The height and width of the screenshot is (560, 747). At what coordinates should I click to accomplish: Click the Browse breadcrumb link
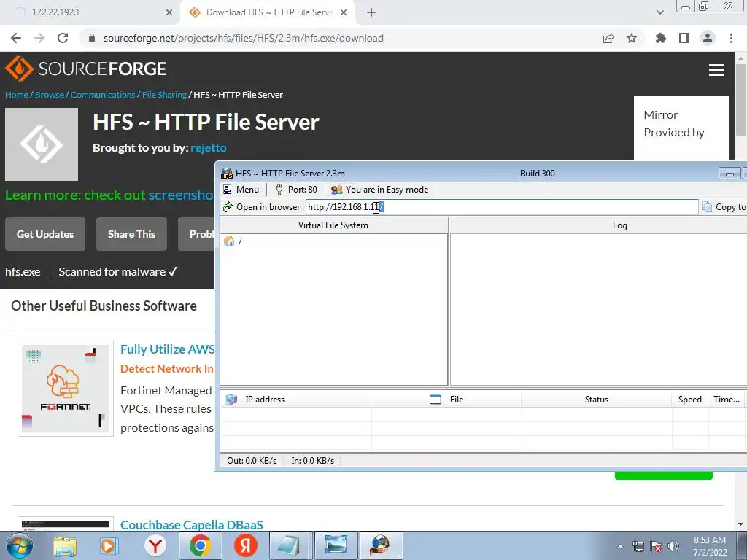[x=50, y=95]
